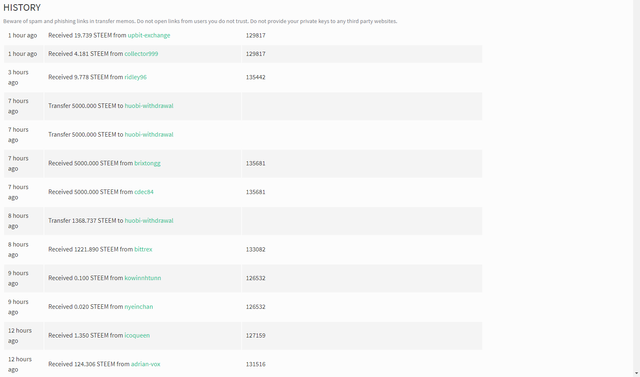640x377 pixels.
Task: Click 'Received 1221.890 STEEM from' text
Action: 91,249
